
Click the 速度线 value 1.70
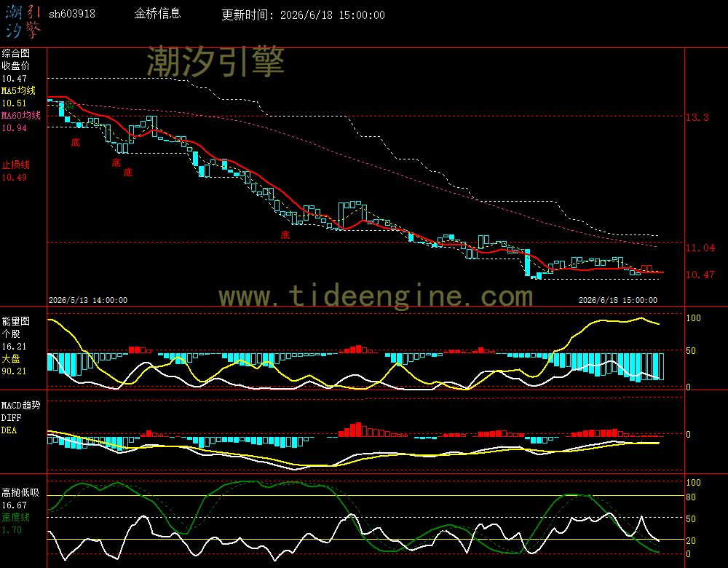12,530
